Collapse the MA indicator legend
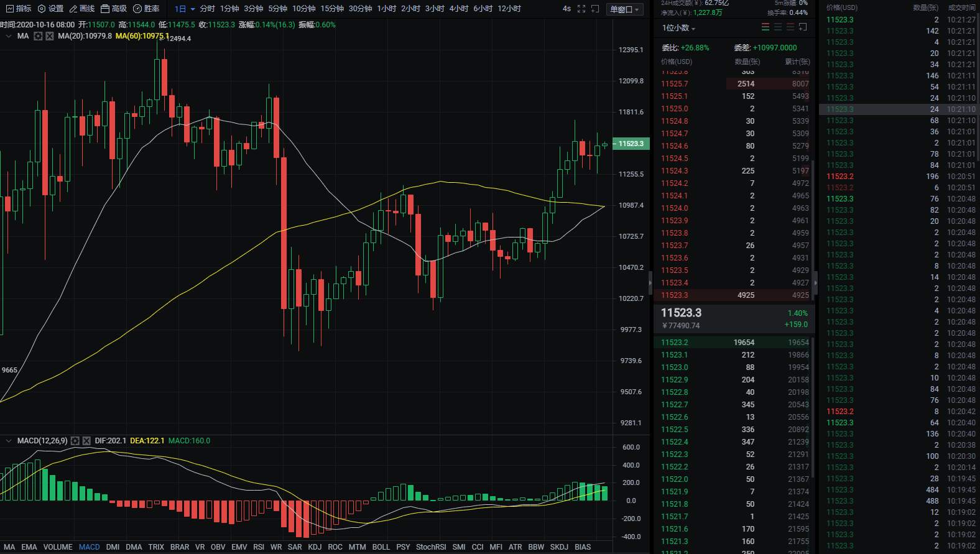 pyautogui.click(x=9, y=36)
